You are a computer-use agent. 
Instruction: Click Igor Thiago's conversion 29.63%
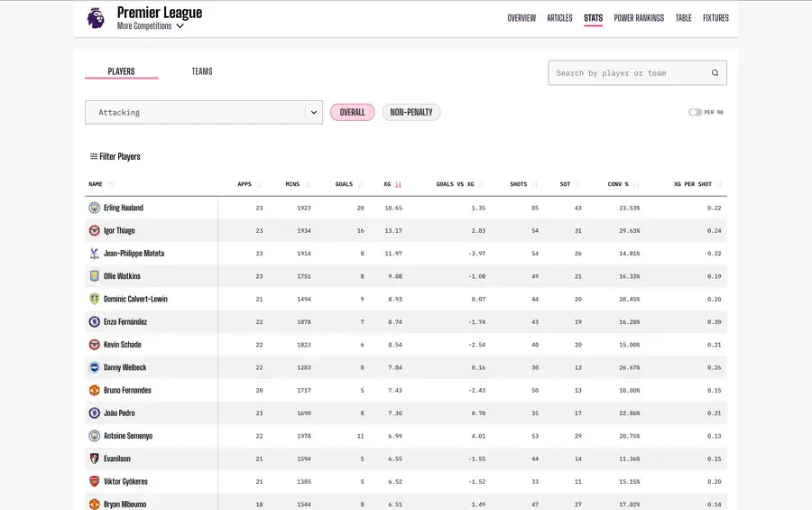tap(629, 231)
